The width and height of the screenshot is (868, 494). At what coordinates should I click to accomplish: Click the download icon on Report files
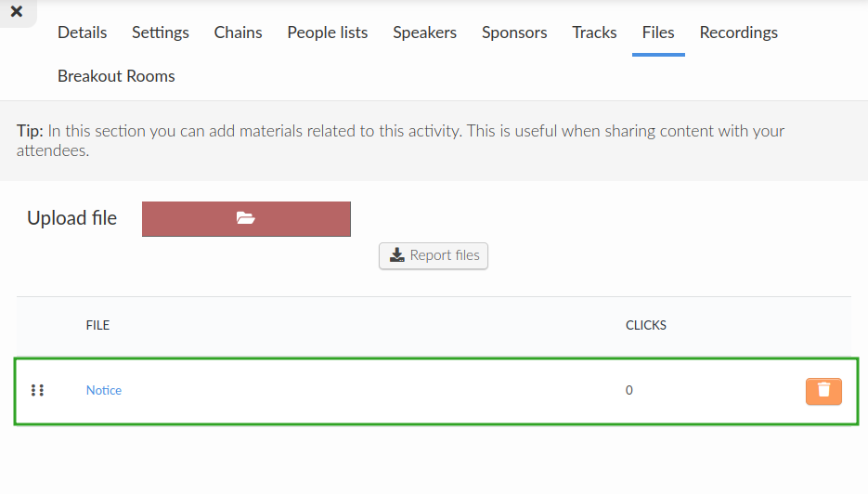[397, 255]
